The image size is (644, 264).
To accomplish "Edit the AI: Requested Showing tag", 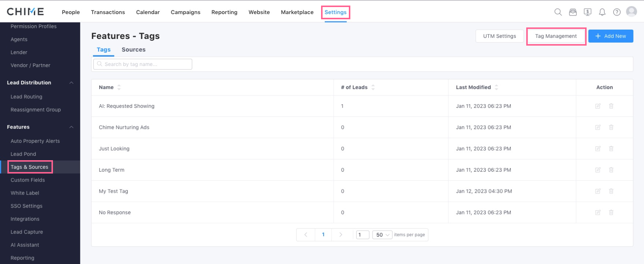I will (598, 106).
